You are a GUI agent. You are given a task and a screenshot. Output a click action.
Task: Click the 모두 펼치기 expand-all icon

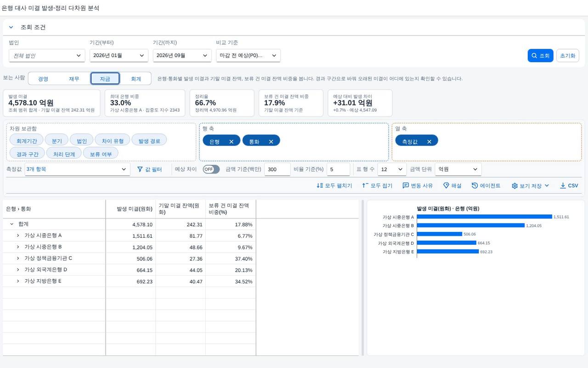pos(320,186)
